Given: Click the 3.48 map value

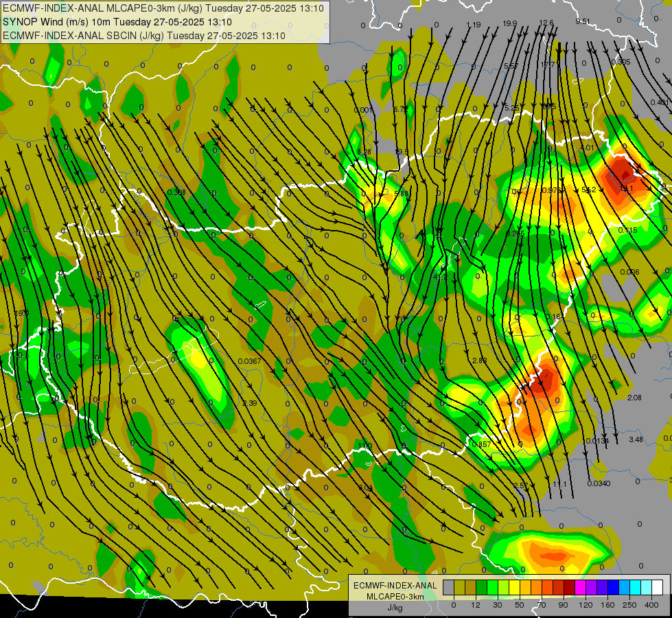Looking at the screenshot, I should [x=636, y=439].
